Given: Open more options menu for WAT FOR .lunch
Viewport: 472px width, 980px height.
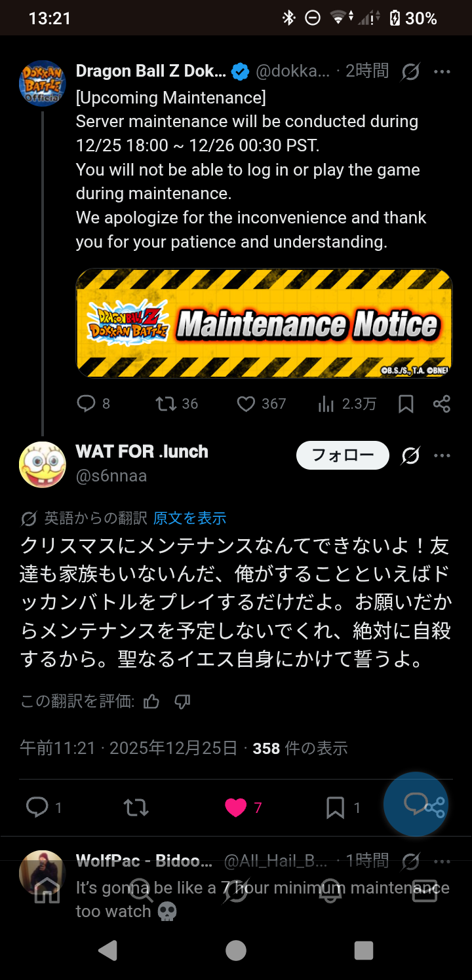Looking at the screenshot, I should (x=442, y=455).
